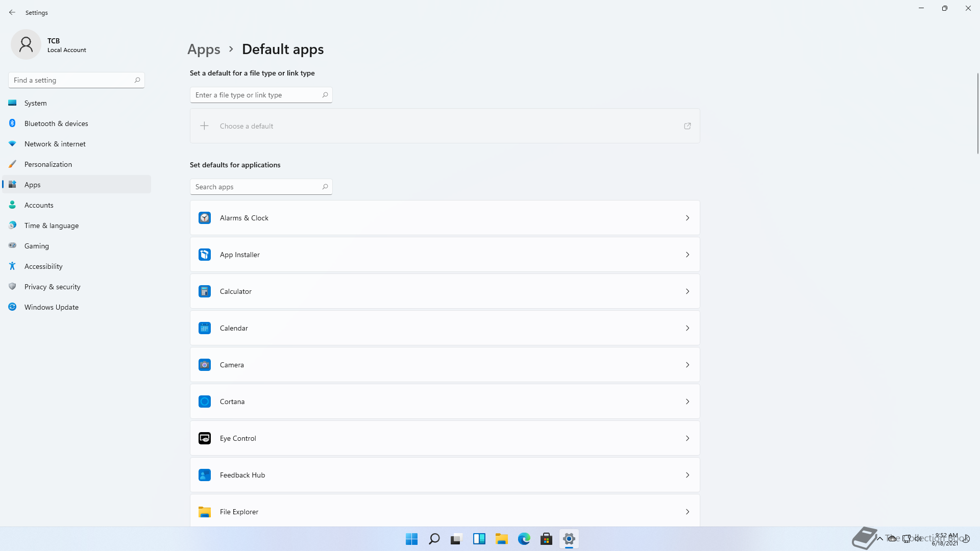This screenshot has width=980, height=551.
Task: Expand Alarms & Clock defaults with chevron
Action: click(688, 218)
